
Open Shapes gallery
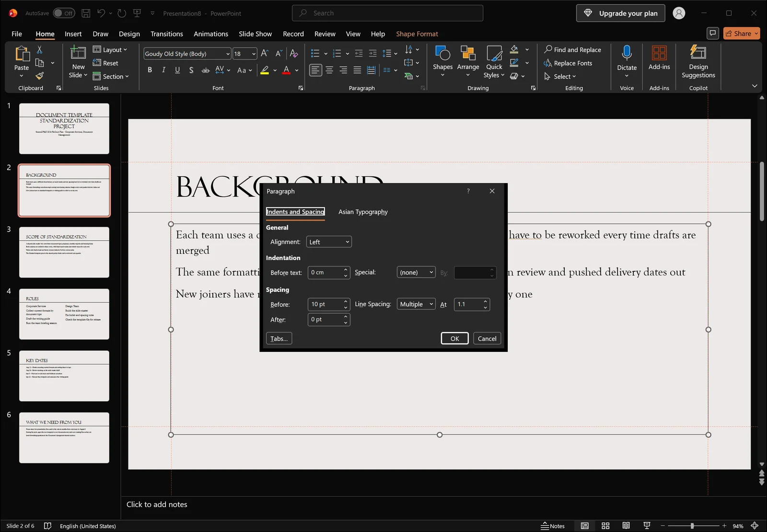[442, 60]
